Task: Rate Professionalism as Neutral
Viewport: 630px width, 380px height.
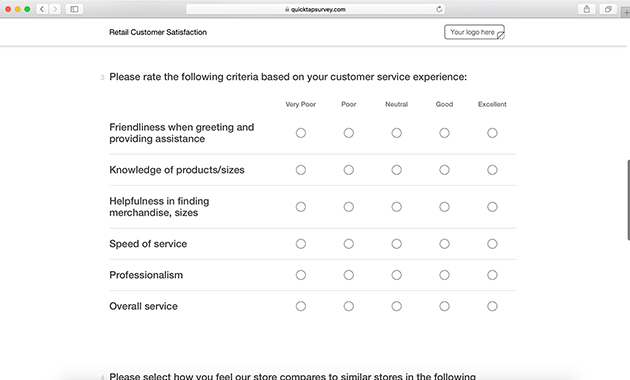Action: [x=397, y=275]
